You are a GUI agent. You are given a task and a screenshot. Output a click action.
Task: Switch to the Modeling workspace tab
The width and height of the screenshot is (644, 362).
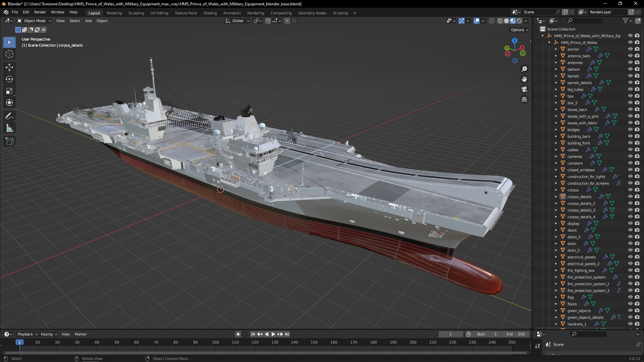point(114,13)
